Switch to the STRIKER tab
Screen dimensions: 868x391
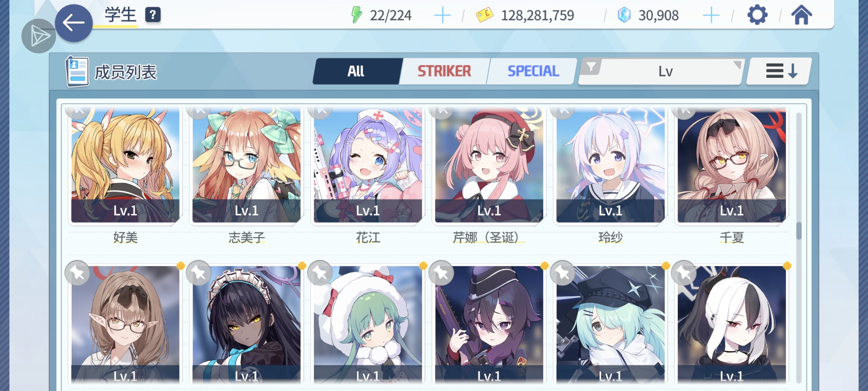444,71
